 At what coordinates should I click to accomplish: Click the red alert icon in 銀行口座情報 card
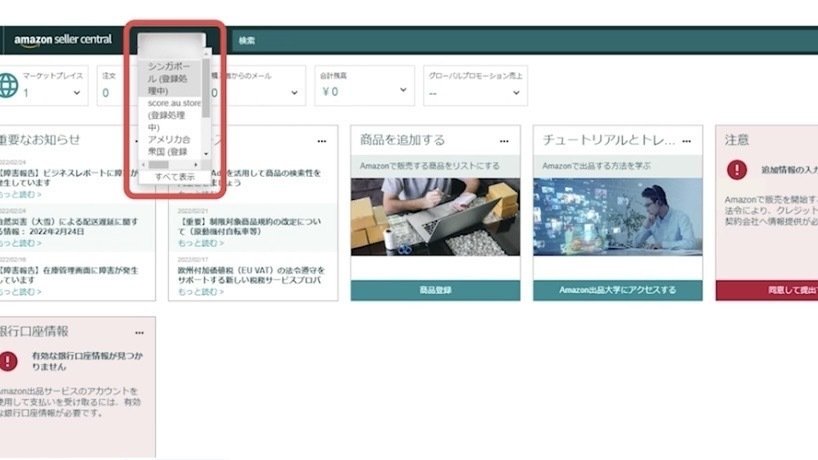click(8, 361)
